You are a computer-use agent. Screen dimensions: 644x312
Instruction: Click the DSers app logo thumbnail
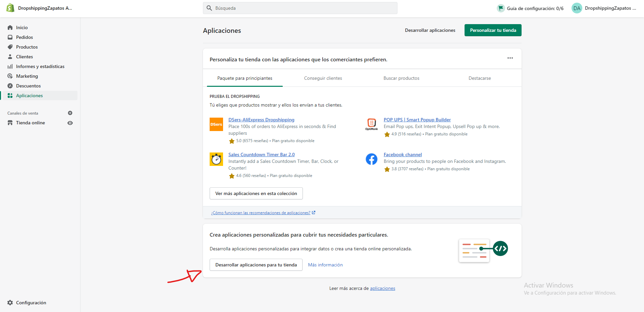pos(216,124)
